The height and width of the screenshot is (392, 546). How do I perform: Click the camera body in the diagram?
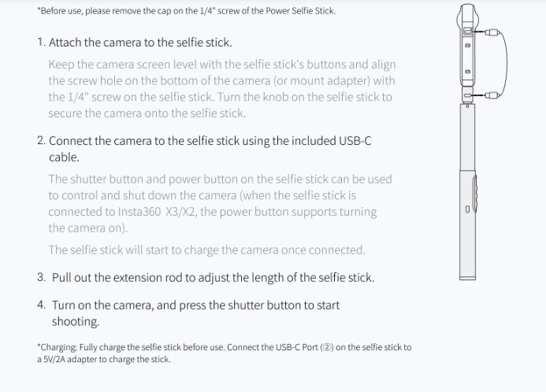tap(467, 55)
